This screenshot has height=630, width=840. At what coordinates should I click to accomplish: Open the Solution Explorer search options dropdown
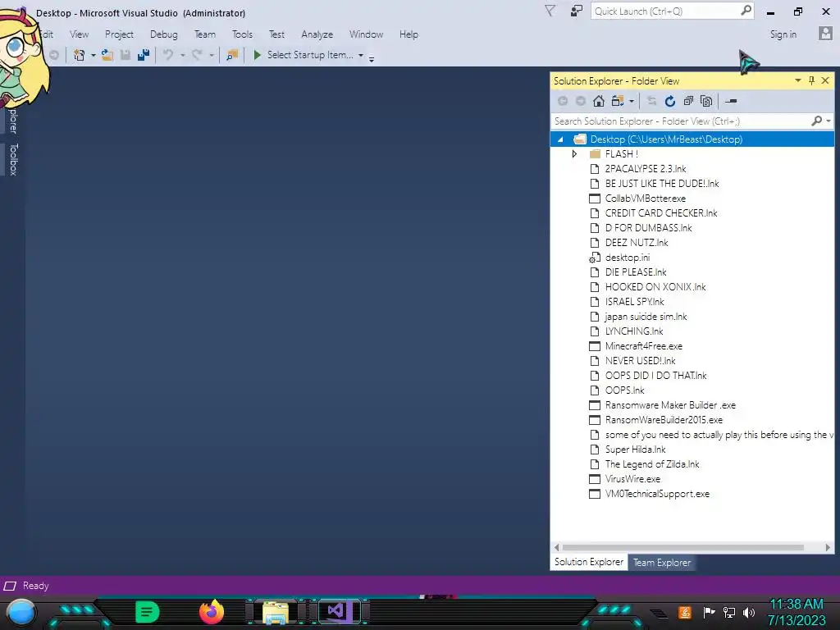829,121
